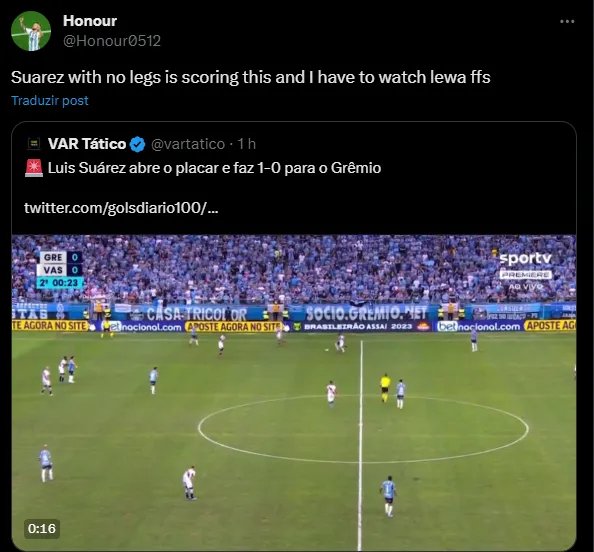
Task: Open the @Honour0512 handle
Action: pyautogui.click(x=112, y=41)
